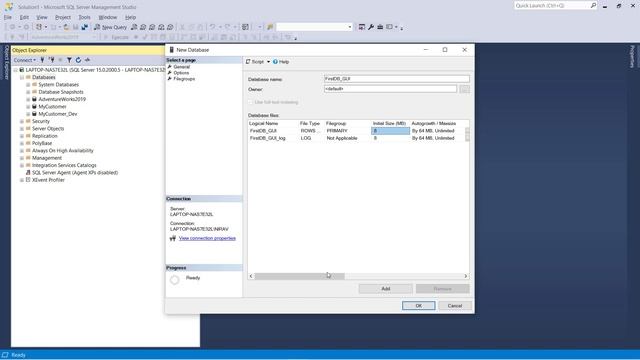Toggle Use full-text indexing checkbox
Viewport: 640px width, 360px height.
click(251, 102)
